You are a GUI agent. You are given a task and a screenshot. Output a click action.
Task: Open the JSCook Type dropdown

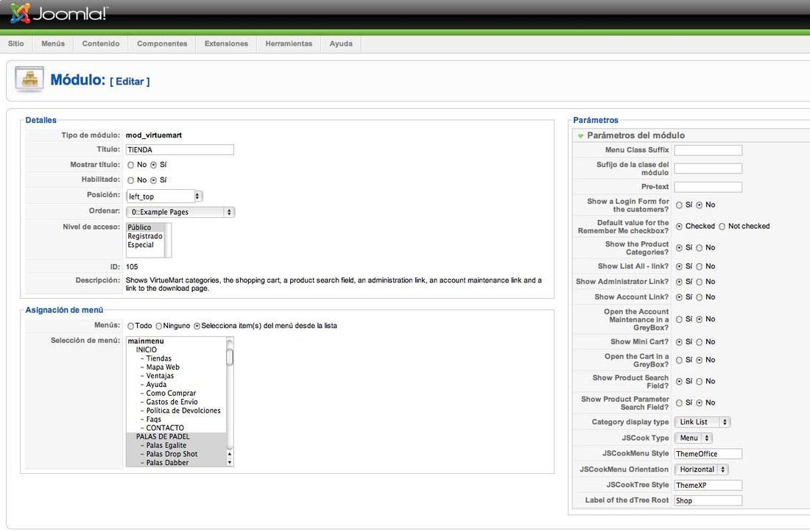tap(693, 438)
